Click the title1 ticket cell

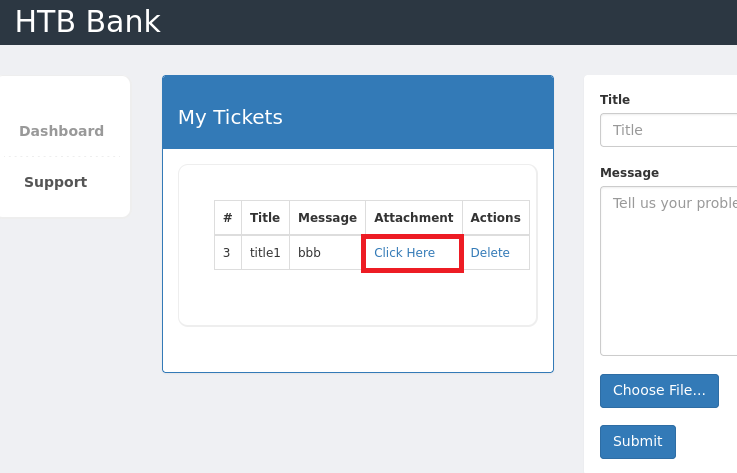tap(265, 253)
